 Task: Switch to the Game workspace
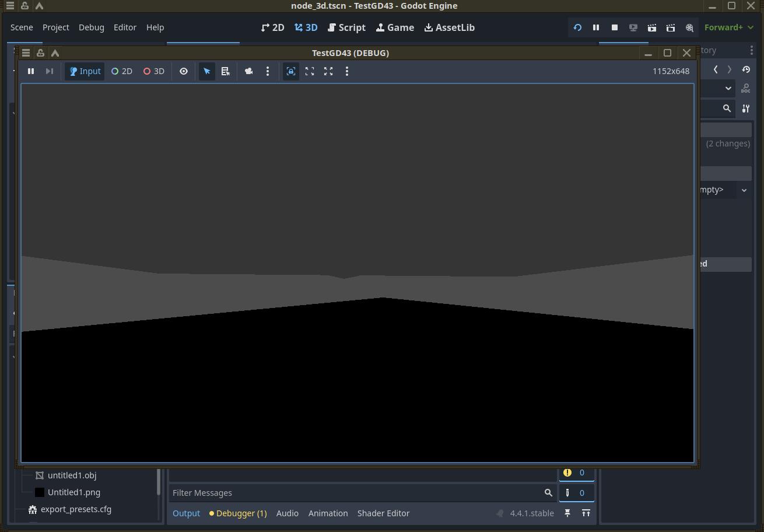coord(395,27)
